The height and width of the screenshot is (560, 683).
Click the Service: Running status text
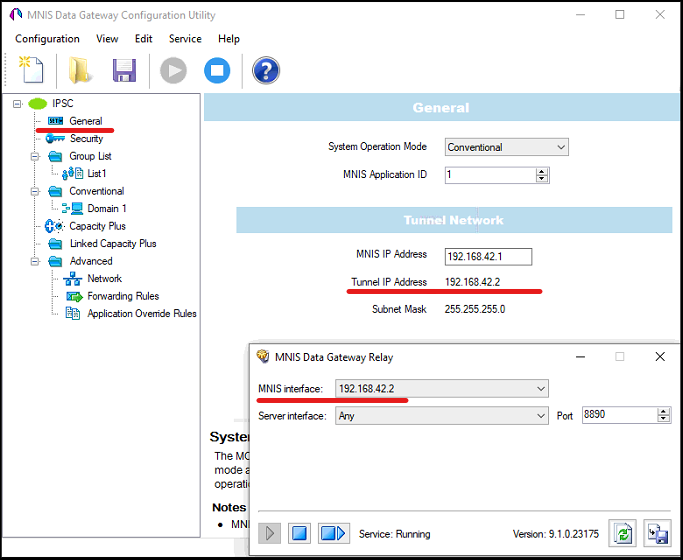394,534
